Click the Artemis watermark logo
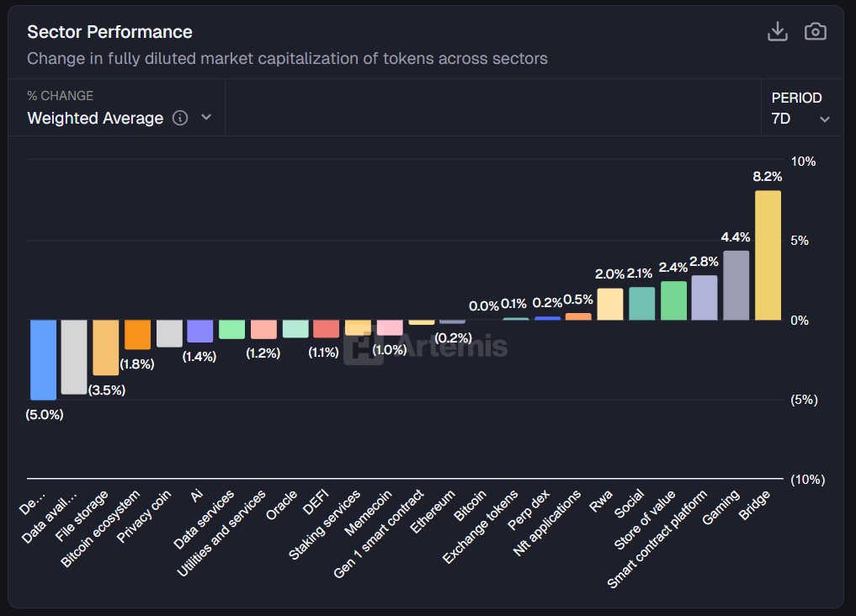This screenshot has height=616, width=856. (x=426, y=346)
